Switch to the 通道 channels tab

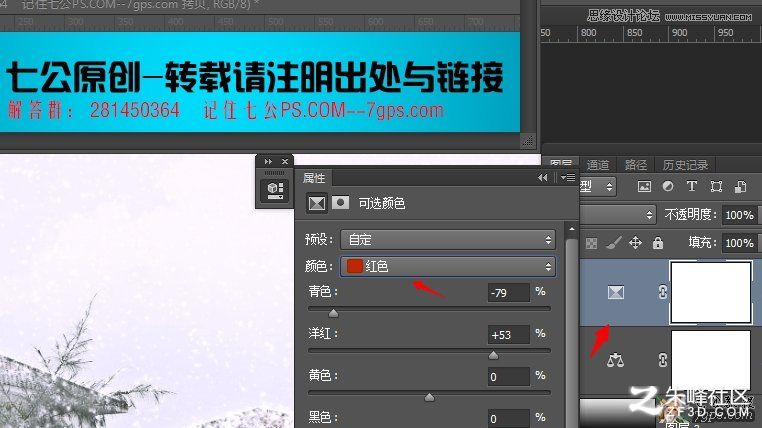pyautogui.click(x=598, y=165)
